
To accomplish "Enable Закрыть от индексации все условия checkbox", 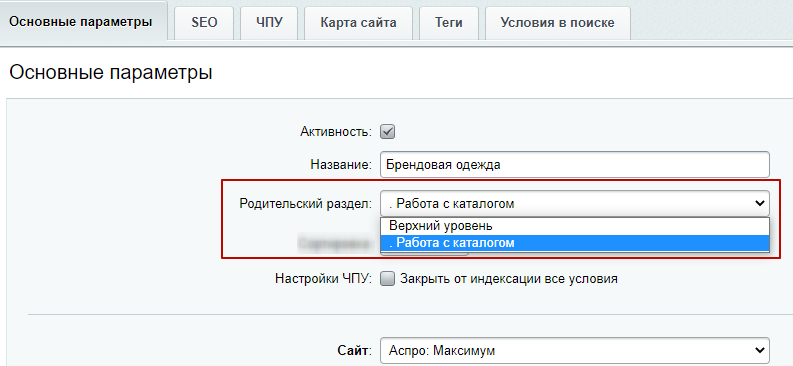I will click(x=387, y=279).
